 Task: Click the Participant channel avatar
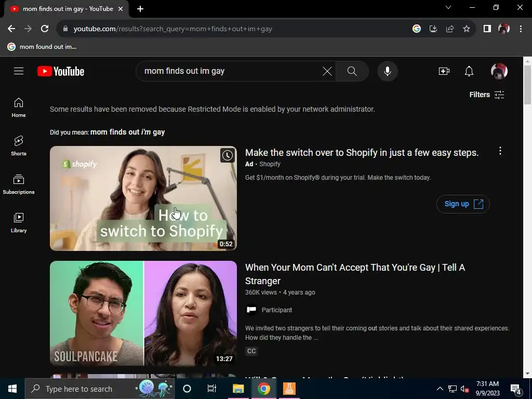pyautogui.click(x=251, y=310)
